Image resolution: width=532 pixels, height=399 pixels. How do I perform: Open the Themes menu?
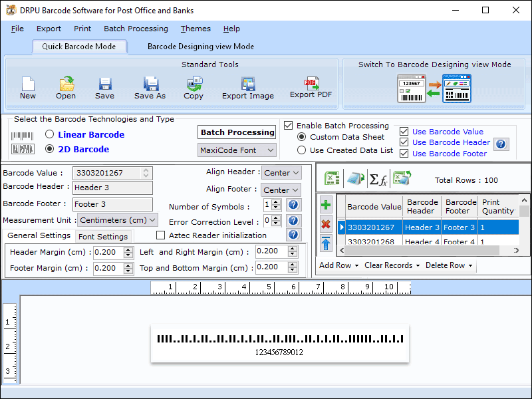(195, 29)
